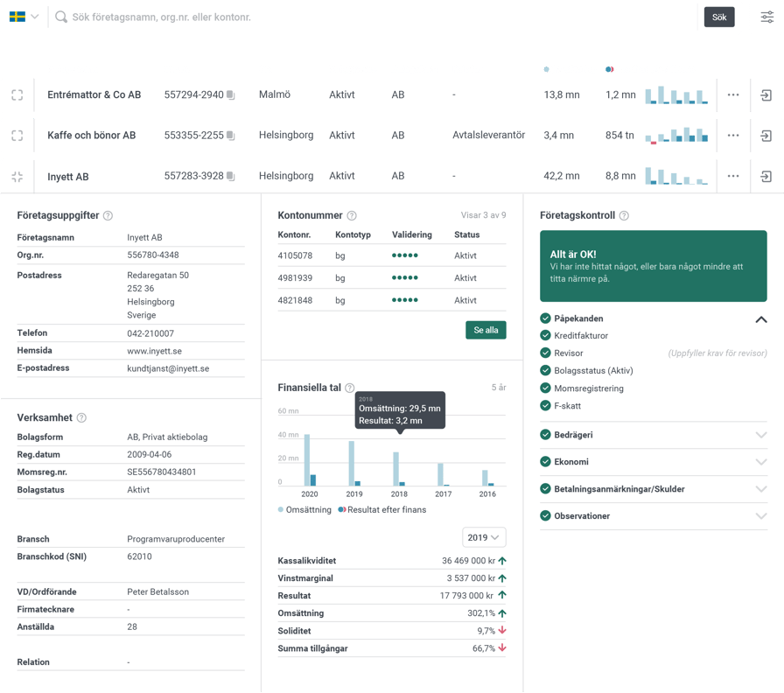The height and width of the screenshot is (693, 784).
Task: Select account number 4821848
Action: 295,300
